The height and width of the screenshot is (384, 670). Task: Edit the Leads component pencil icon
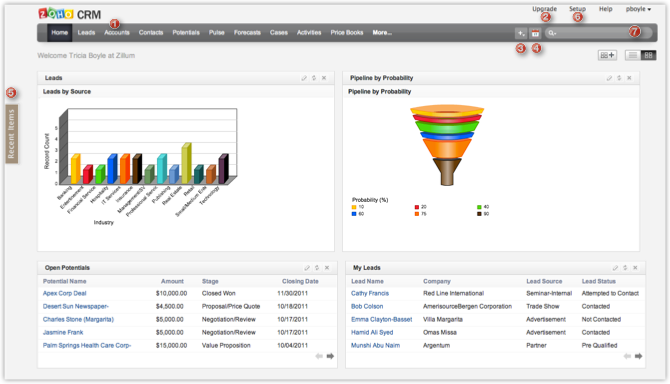pyautogui.click(x=304, y=78)
